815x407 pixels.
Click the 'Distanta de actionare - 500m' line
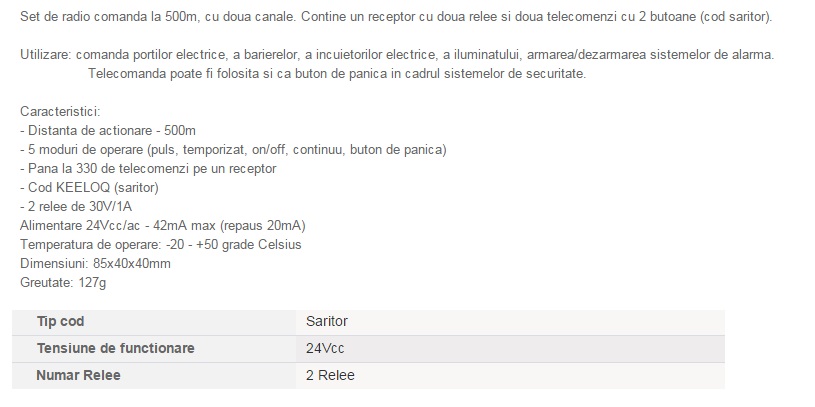tap(108, 131)
